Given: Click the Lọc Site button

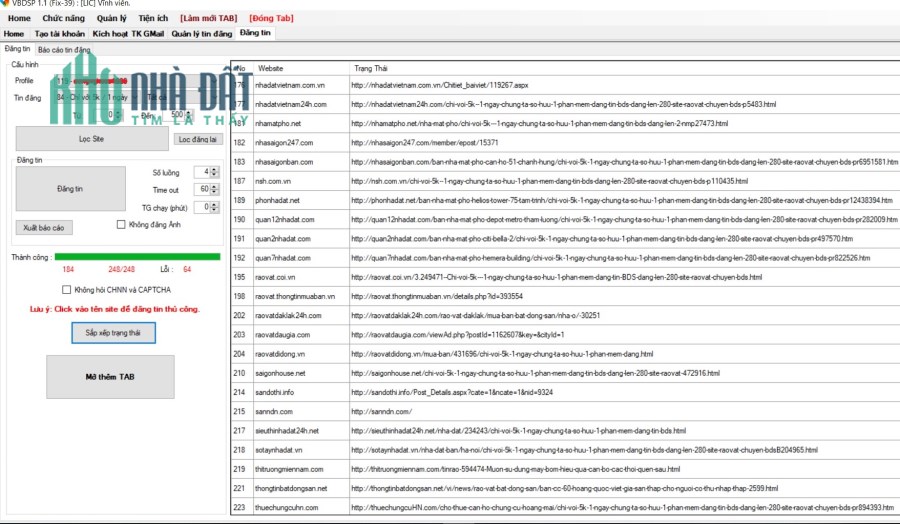Looking at the screenshot, I should [x=92, y=139].
